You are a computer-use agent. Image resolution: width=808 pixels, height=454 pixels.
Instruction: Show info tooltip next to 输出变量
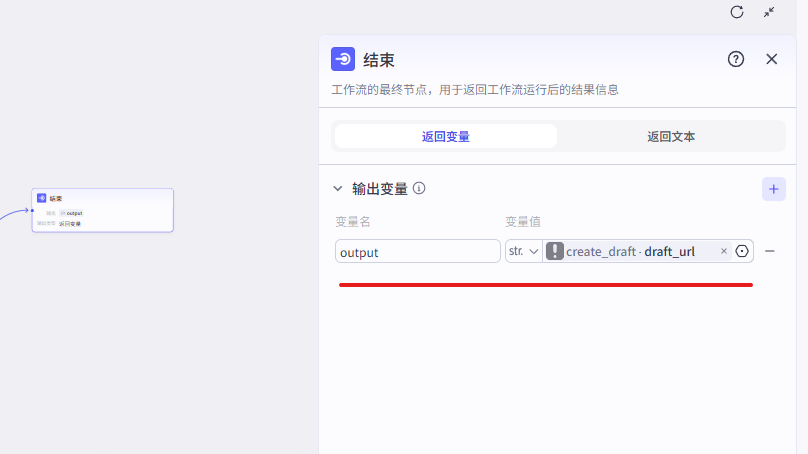coord(419,189)
